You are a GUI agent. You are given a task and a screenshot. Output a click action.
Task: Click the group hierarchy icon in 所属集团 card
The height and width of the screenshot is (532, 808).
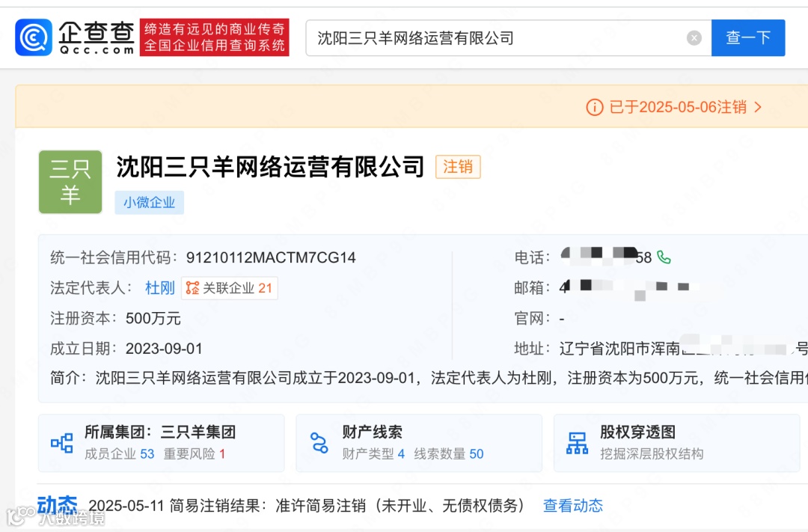(x=62, y=443)
